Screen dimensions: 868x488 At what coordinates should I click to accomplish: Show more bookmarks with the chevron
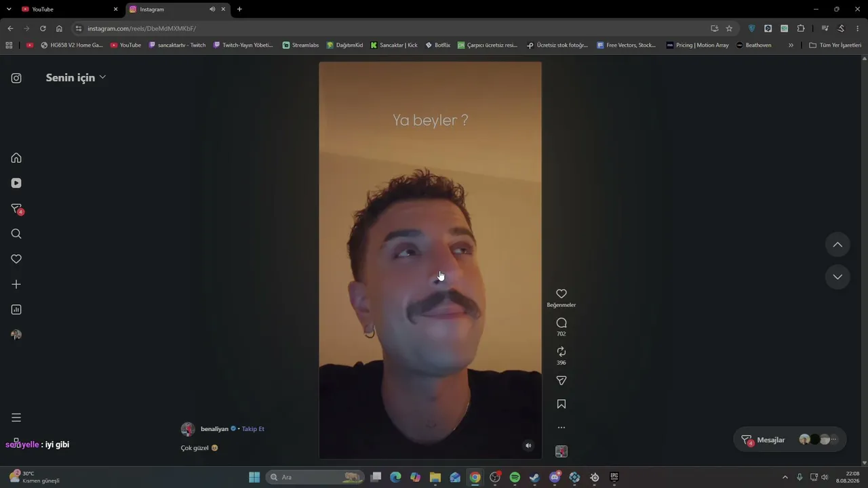[x=791, y=45]
